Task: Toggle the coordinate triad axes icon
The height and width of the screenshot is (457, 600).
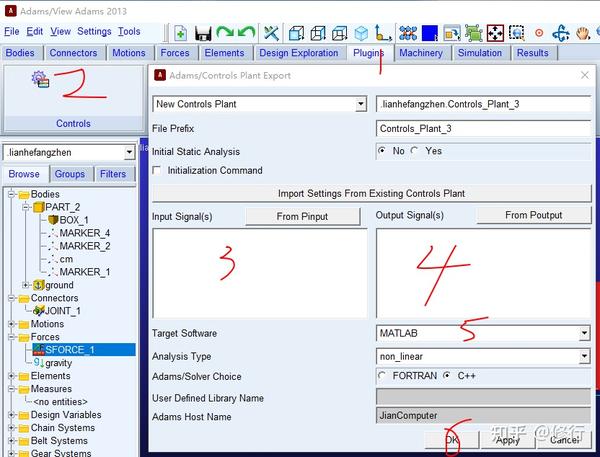Action: tap(383, 33)
